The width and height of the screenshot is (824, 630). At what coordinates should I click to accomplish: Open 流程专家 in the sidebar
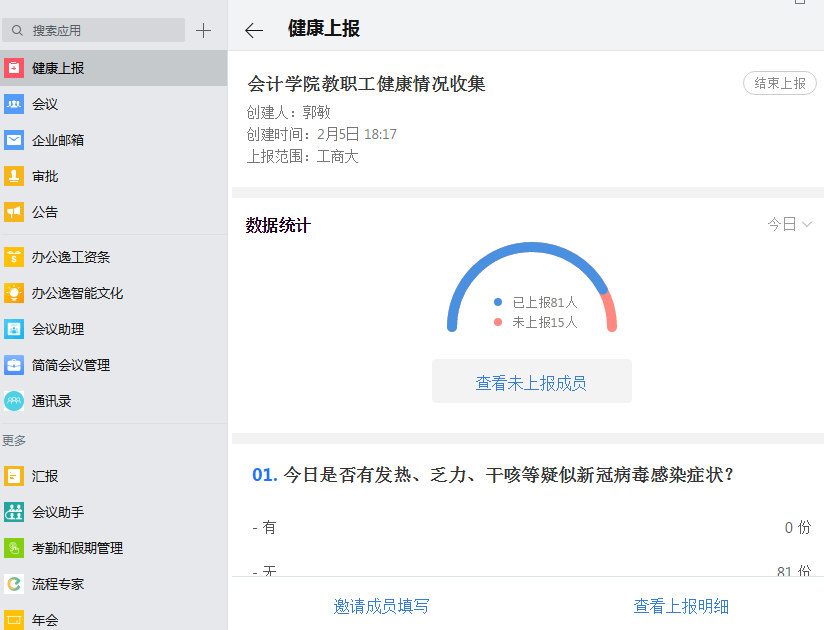58,584
